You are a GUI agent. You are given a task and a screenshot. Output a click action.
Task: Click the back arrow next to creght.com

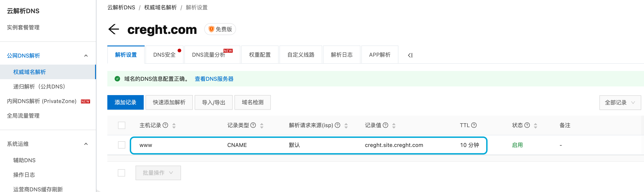[x=114, y=29]
